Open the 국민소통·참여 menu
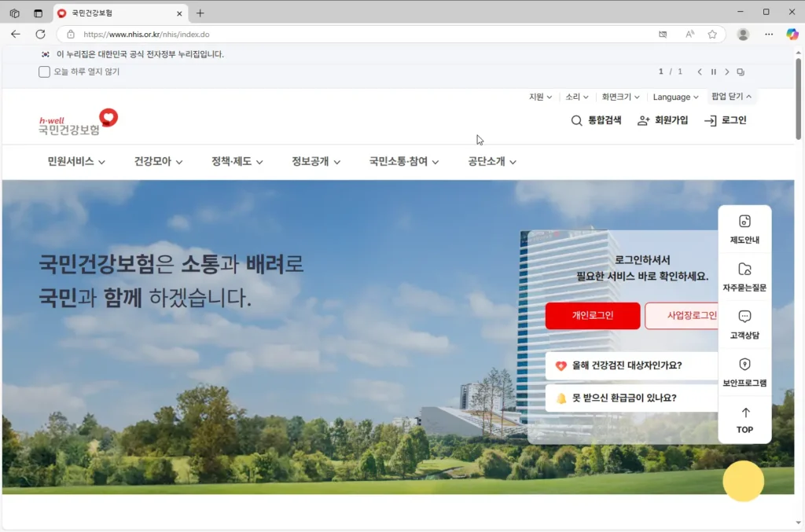 click(403, 162)
